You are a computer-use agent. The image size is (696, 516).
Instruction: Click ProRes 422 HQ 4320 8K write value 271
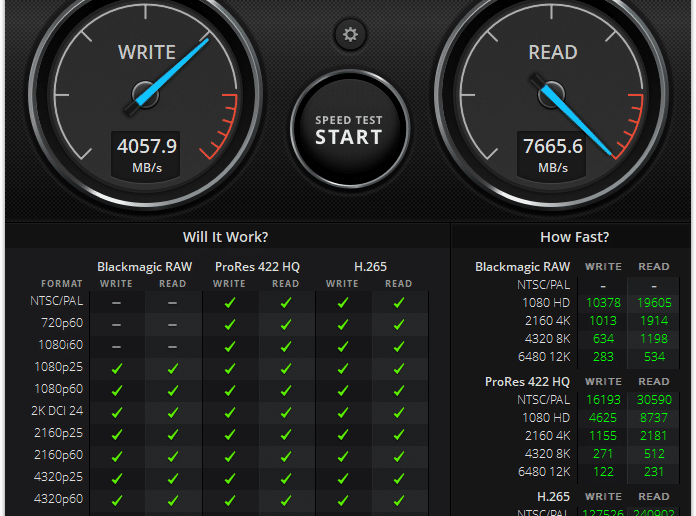click(x=603, y=454)
